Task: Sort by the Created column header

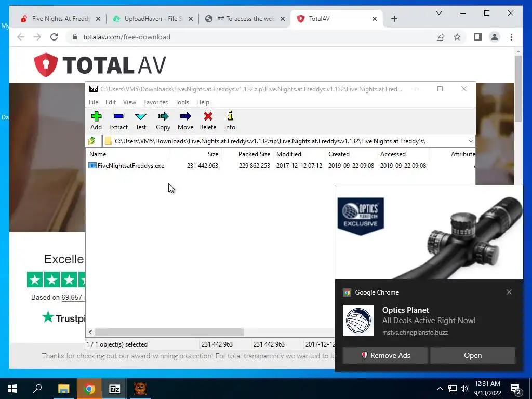Action: tap(351, 154)
